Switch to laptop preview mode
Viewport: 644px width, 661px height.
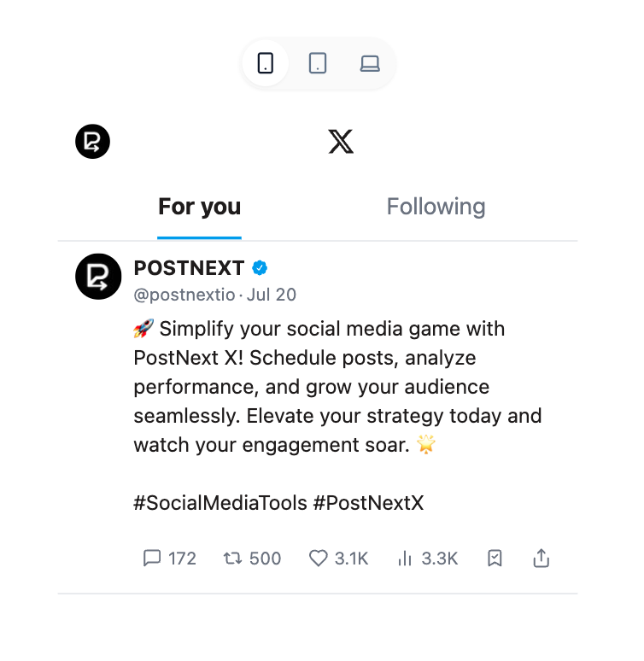(x=370, y=64)
